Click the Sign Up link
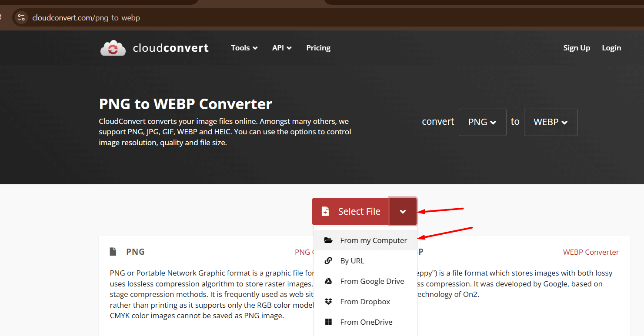 [x=577, y=48]
